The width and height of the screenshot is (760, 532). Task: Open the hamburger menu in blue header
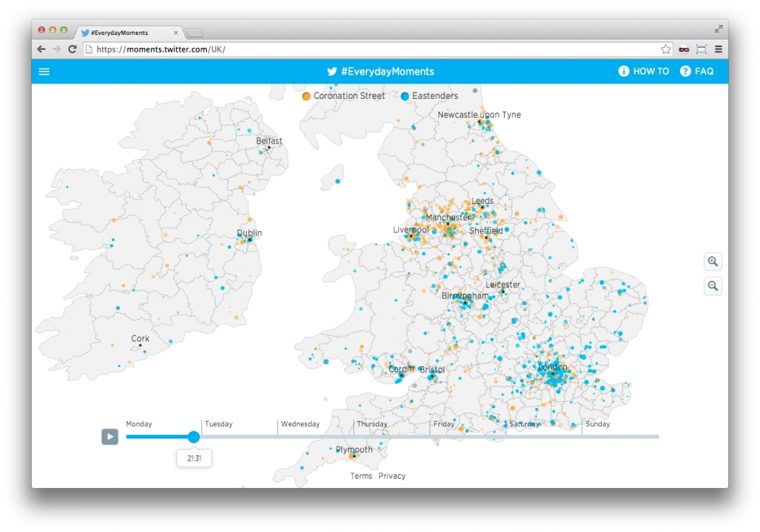tap(44, 71)
